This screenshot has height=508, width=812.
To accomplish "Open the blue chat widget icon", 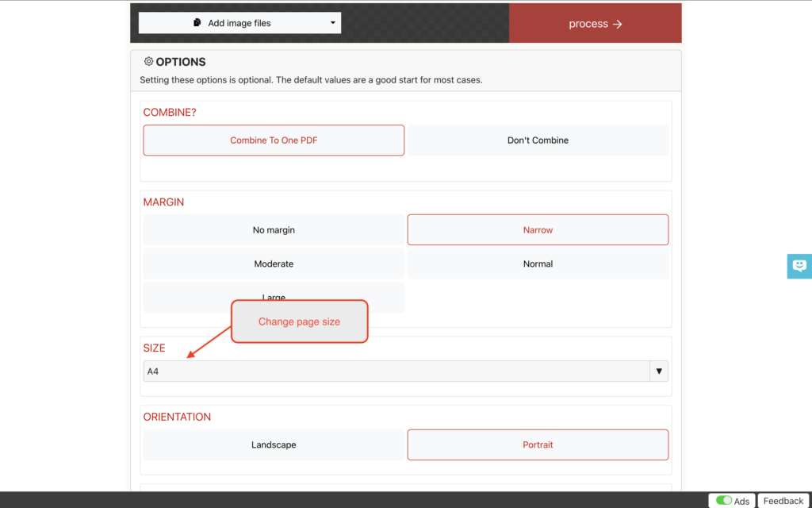I will pos(799,267).
